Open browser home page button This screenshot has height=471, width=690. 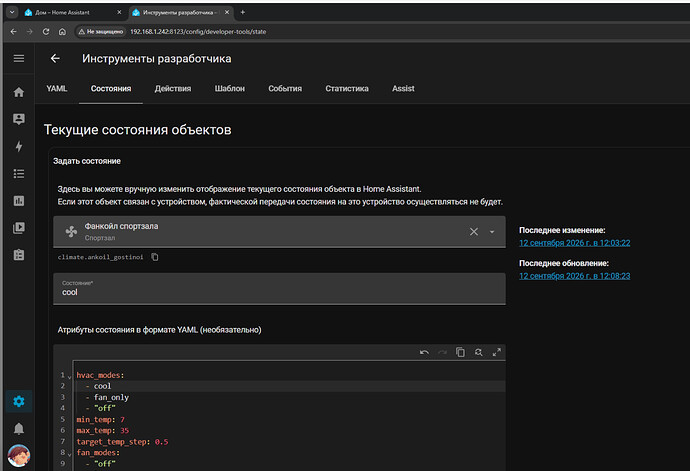coord(62,32)
